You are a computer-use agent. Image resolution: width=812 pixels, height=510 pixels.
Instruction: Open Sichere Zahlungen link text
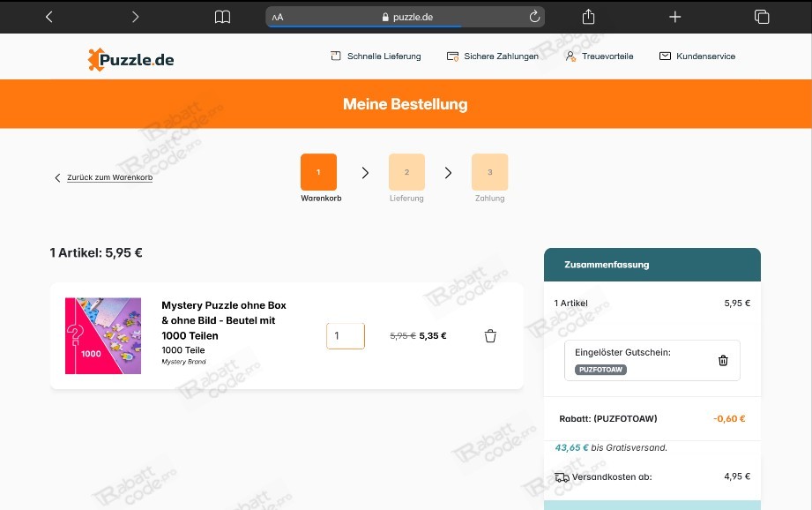[501, 56]
